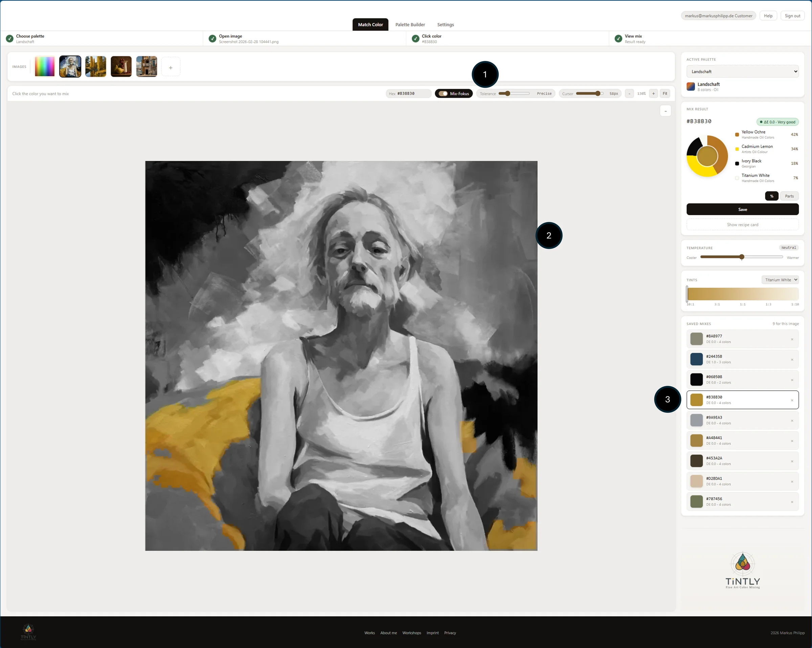Click the Cadmium Lemon color swatch

[737, 149]
